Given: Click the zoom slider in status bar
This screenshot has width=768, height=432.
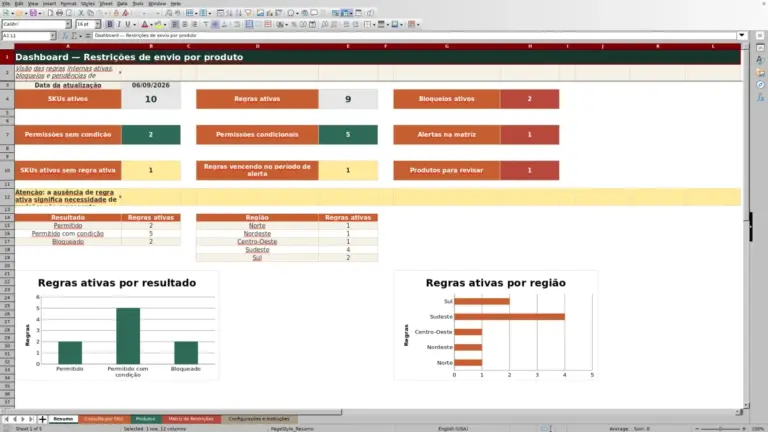Looking at the screenshot, I should click(x=720, y=429).
